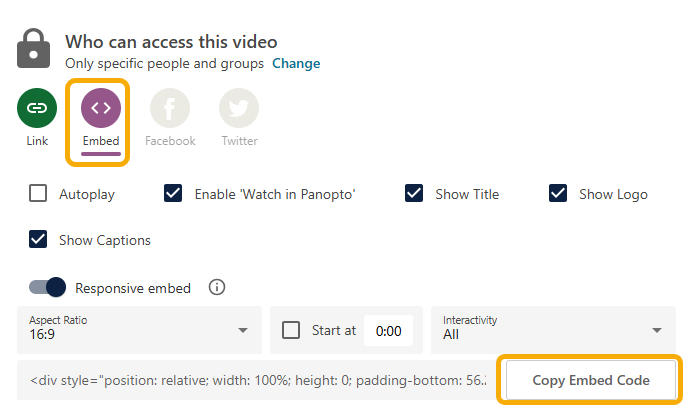Uncheck the Show Title checkbox
Viewport: 689px width, 414px height.
coord(414,194)
